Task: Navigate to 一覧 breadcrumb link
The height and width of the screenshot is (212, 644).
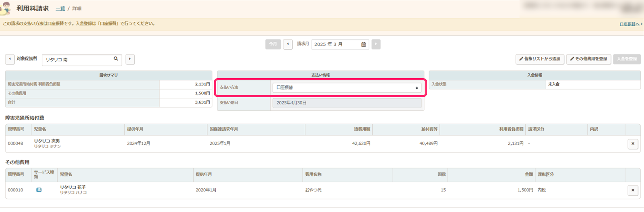Action: click(x=60, y=8)
